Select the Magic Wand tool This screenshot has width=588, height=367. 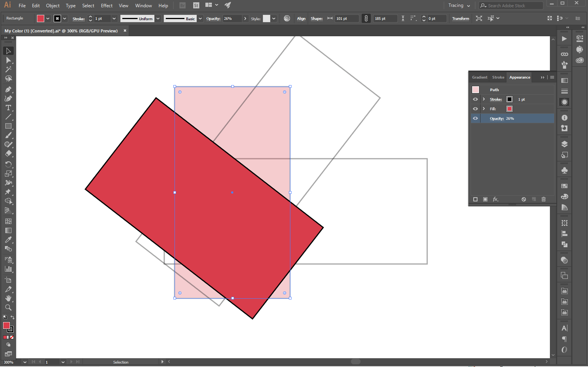click(8, 69)
